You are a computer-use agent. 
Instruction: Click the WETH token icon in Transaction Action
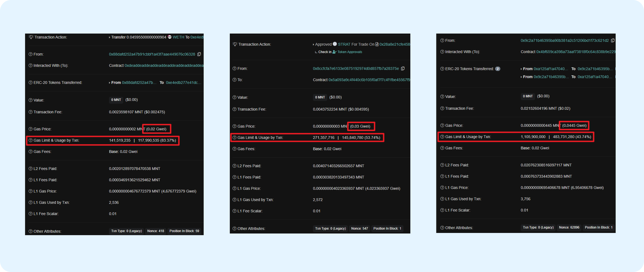click(170, 37)
